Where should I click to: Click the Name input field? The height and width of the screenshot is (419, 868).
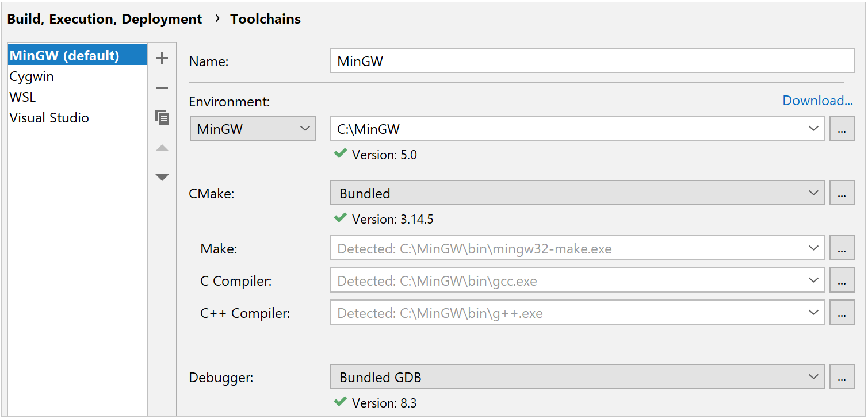click(592, 60)
